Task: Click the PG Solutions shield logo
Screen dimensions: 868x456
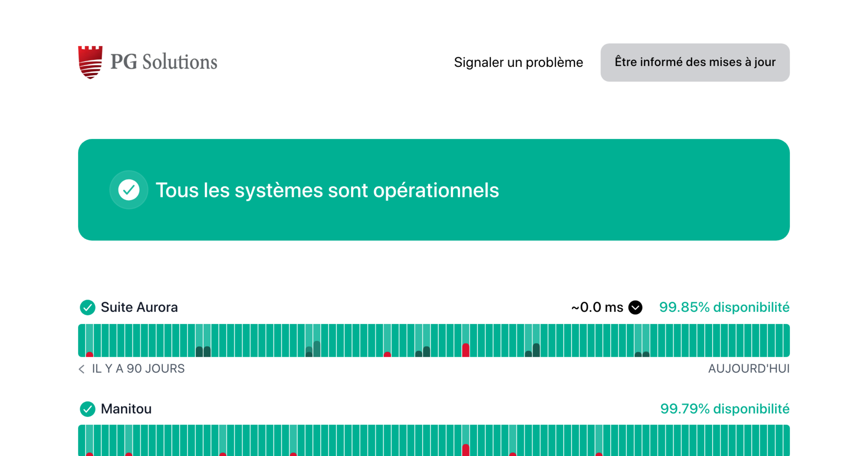Action: [x=90, y=62]
